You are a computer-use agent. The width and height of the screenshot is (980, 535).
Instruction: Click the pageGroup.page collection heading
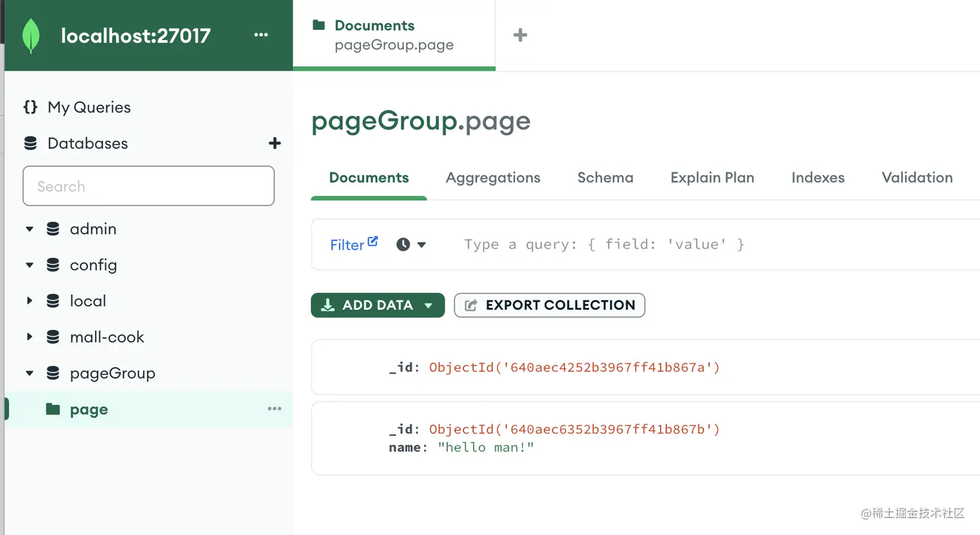421,121
